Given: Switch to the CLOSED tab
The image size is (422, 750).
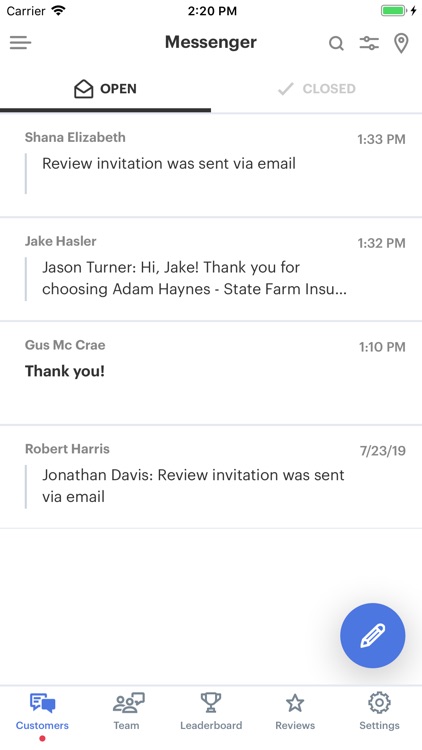Looking at the screenshot, I should (316, 89).
